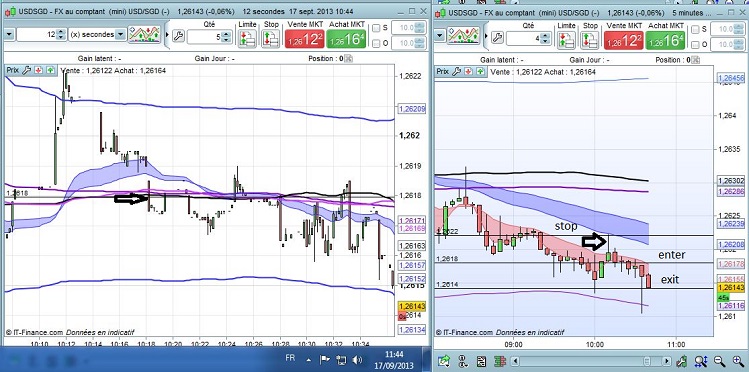Image resolution: width=749 pixels, height=372 pixels.
Task: Click the flag action center icon in tray
Action: (x=325, y=360)
